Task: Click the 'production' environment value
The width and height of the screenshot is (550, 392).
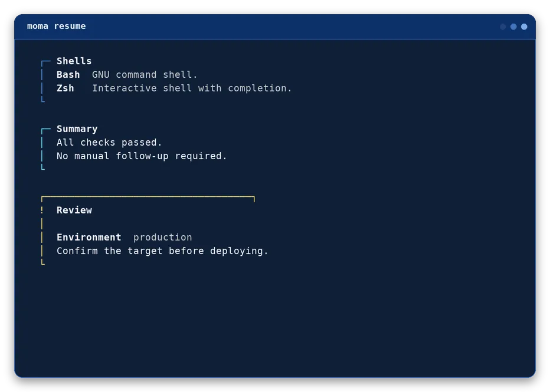Action: click(163, 238)
